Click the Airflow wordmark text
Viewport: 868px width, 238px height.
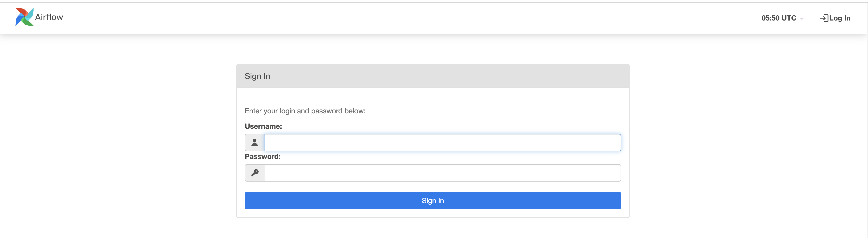click(x=49, y=17)
